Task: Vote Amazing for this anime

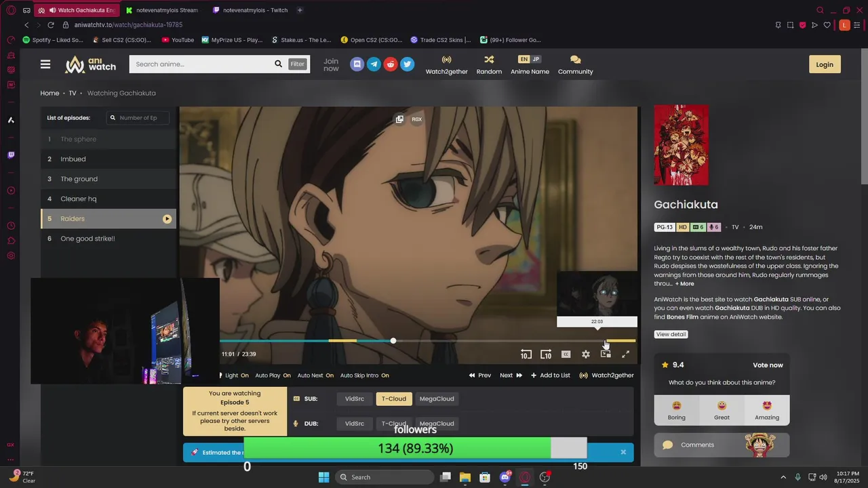Action: (x=767, y=410)
